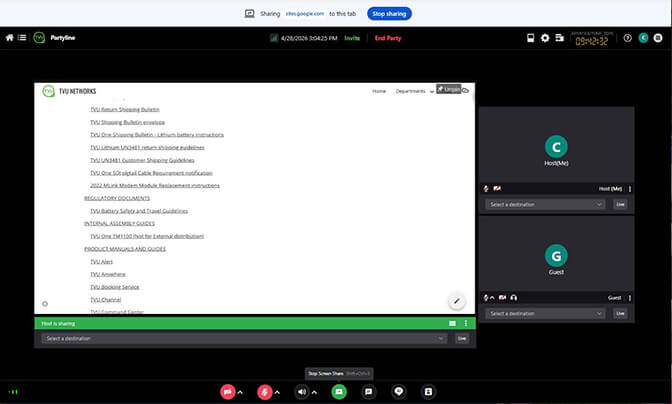
Task: Click Live button for Guest tile
Action: (620, 314)
